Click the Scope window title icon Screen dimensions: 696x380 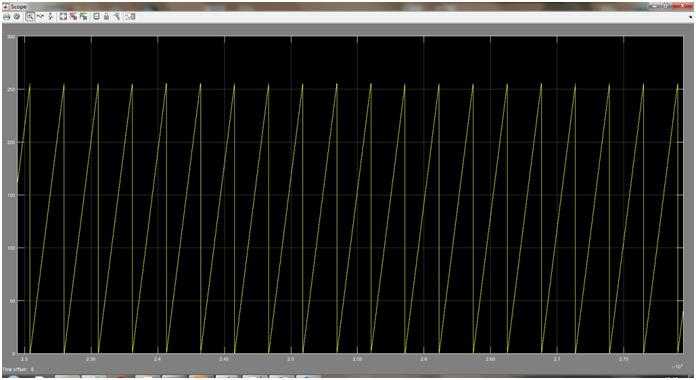[6, 7]
